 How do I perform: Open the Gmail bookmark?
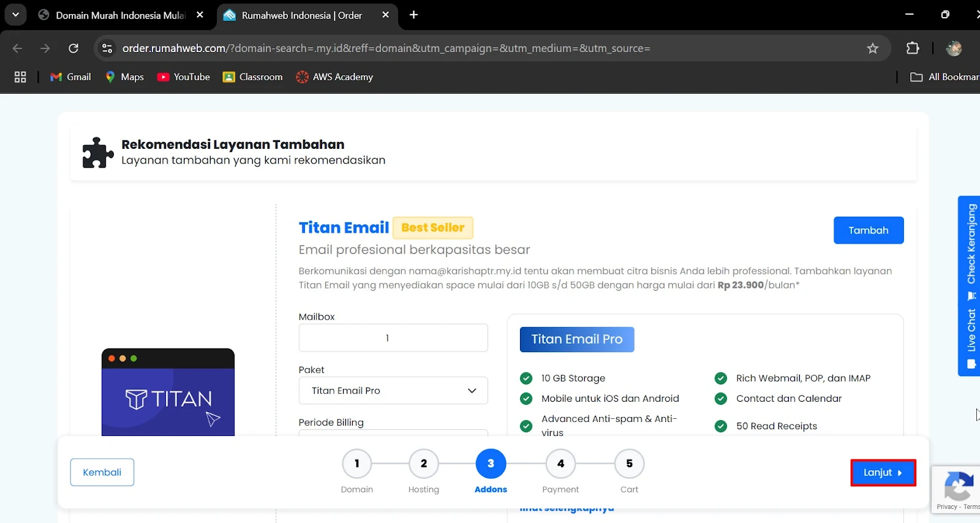(71, 77)
